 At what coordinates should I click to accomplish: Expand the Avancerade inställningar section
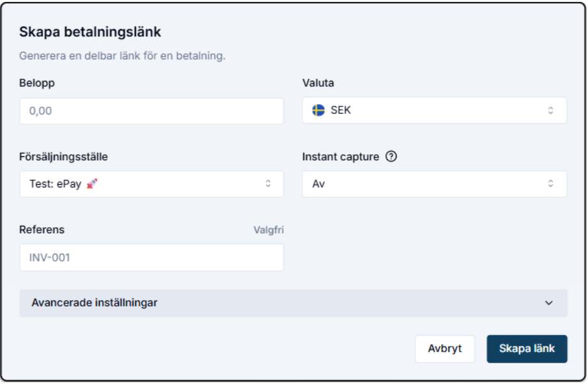pyautogui.click(x=293, y=303)
